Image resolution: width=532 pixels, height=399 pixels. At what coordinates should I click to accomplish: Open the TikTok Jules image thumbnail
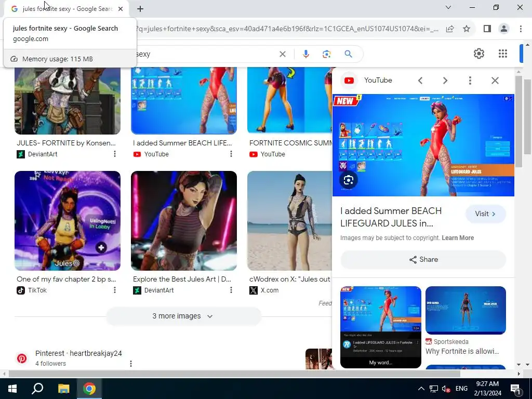coord(68,221)
